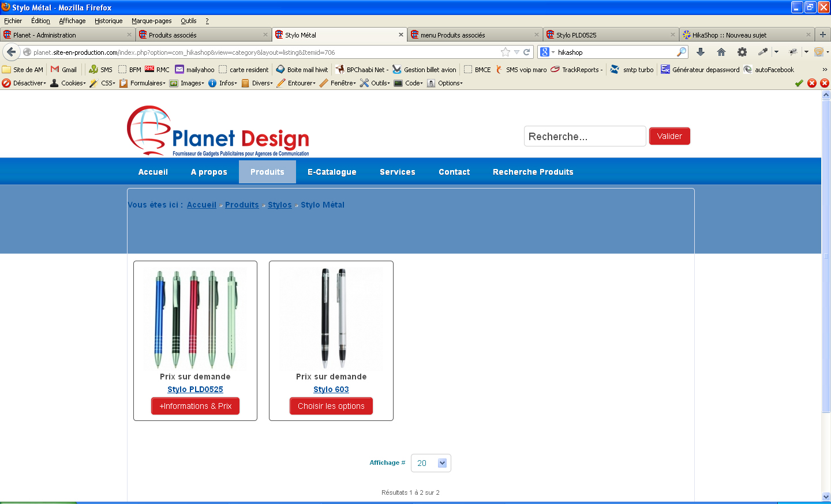Open the Cookies developer toolbar menu
Screen dimensions: 831x504
pos(68,83)
